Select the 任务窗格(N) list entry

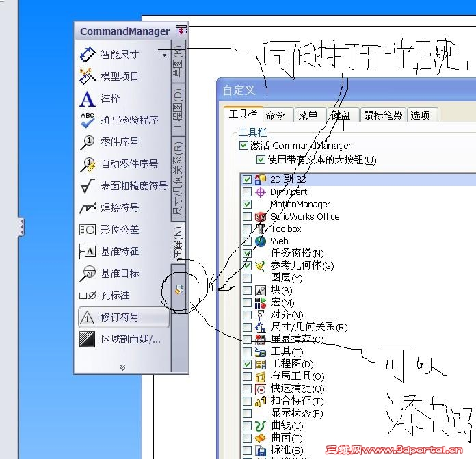coord(297,254)
